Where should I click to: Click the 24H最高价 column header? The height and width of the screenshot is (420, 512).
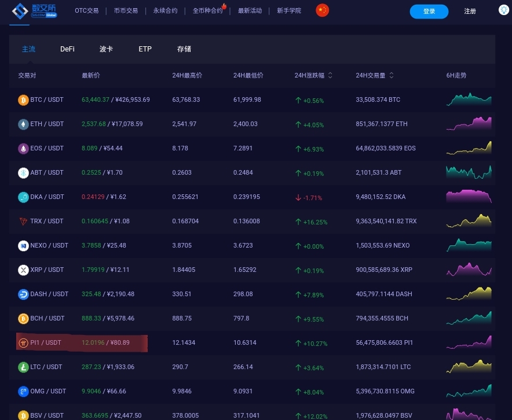187,76
